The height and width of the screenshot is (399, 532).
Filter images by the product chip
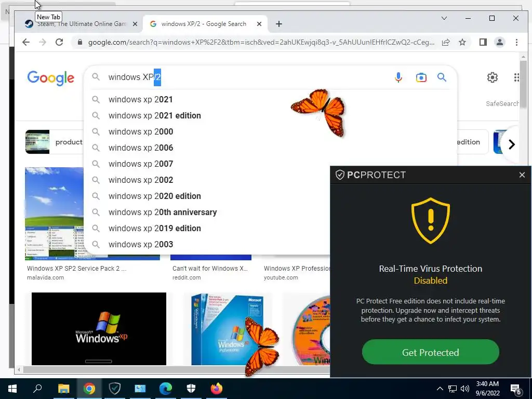[x=54, y=142]
